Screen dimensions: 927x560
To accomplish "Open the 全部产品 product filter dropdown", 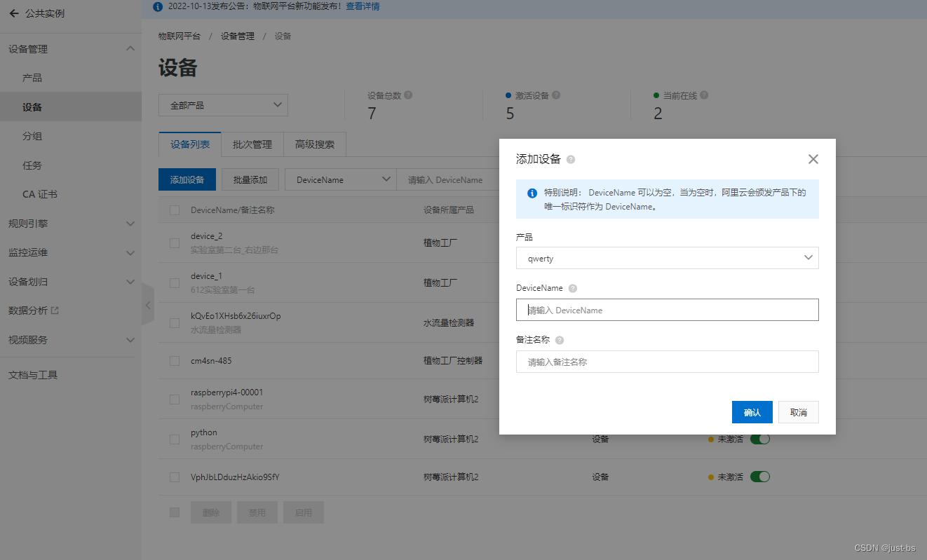I will (x=224, y=105).
